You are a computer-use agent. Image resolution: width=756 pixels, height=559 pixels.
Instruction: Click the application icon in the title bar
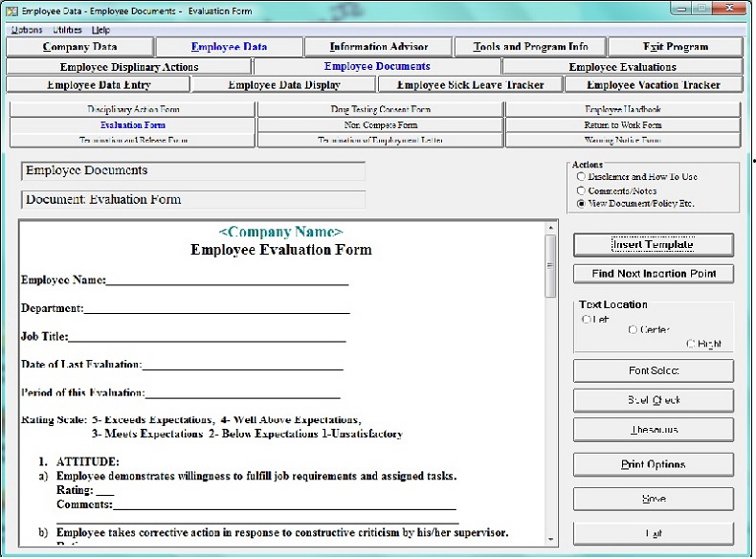click(x=11, y=8)
